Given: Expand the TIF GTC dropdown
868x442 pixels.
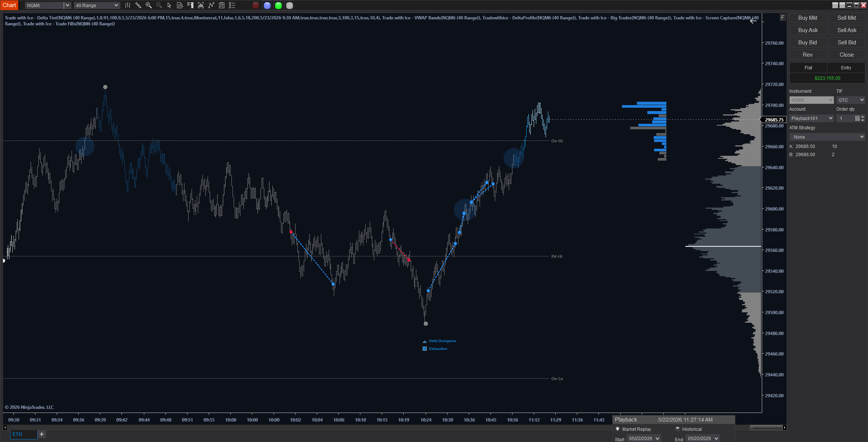Looking at the screenshot, I should pyautogui.click(x=850, y=100).
